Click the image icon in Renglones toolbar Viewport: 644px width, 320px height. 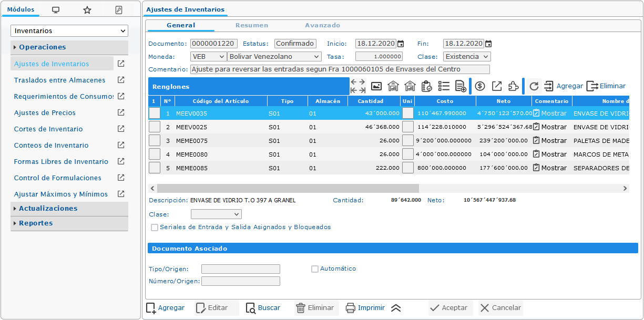376,86
